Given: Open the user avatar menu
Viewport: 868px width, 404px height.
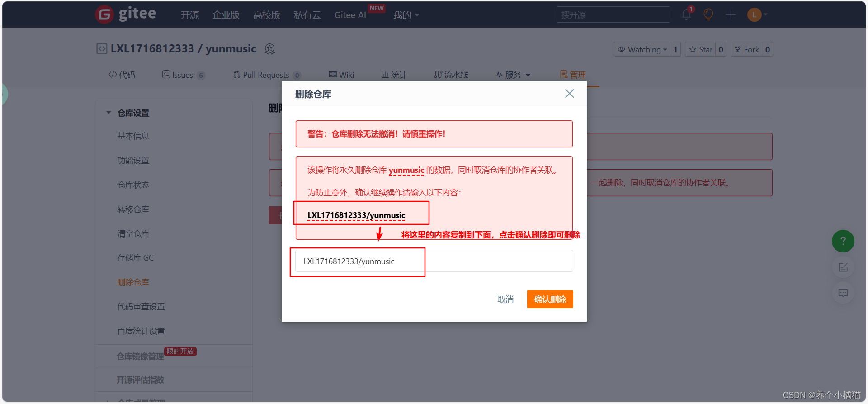Looking at the screenshot, I should coord(757,14).
